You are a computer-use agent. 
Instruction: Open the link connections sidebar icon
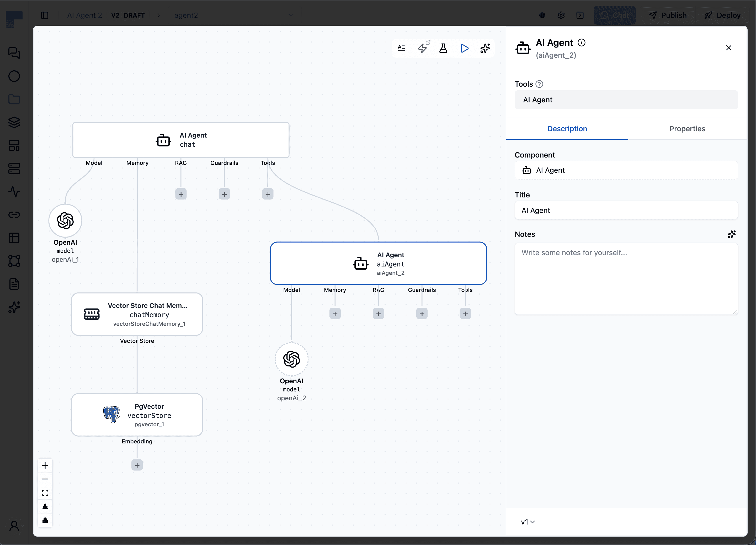point(14,214)
